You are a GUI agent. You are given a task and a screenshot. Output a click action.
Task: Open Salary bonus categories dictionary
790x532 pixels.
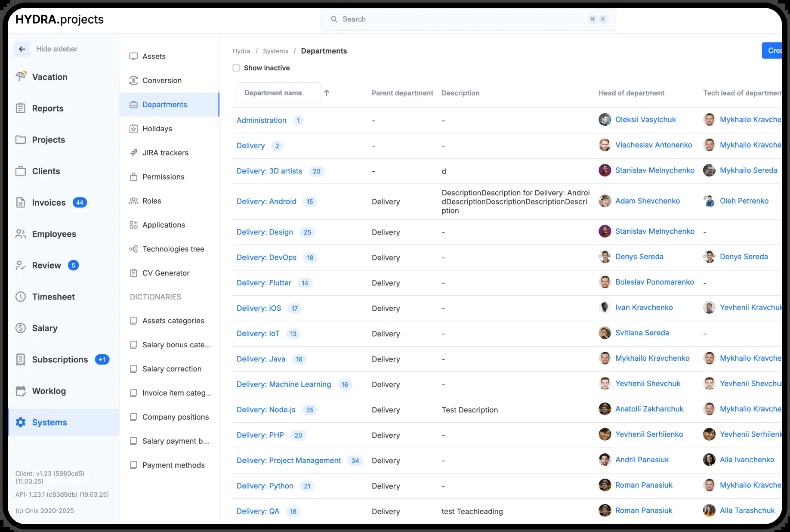(171, 345)
